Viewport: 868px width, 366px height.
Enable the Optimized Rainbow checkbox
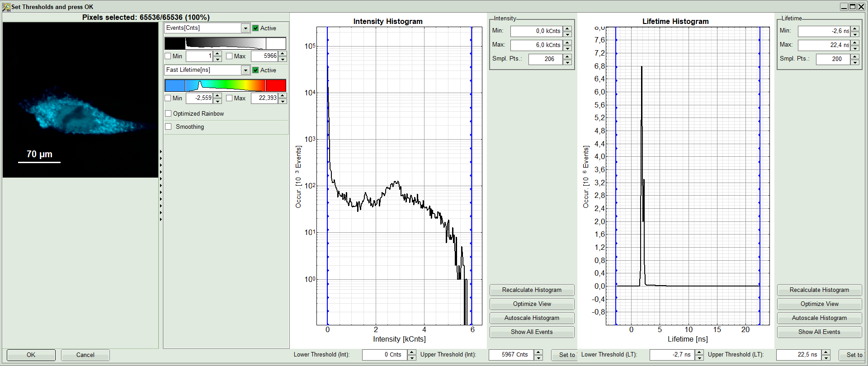[169, 113]
